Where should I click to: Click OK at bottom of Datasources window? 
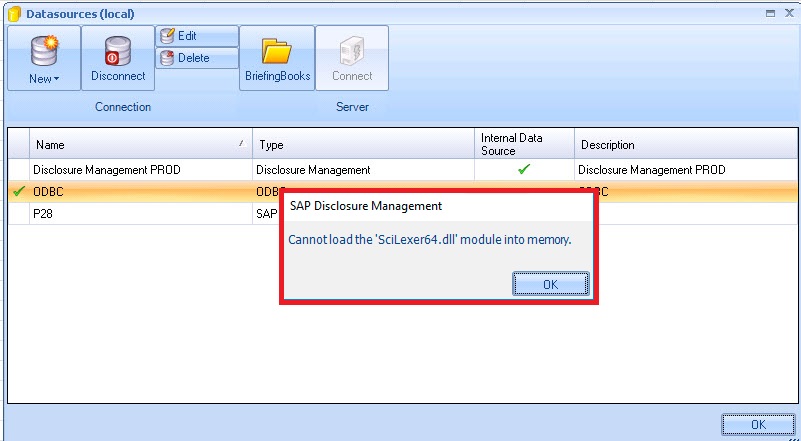click(758, 424)
